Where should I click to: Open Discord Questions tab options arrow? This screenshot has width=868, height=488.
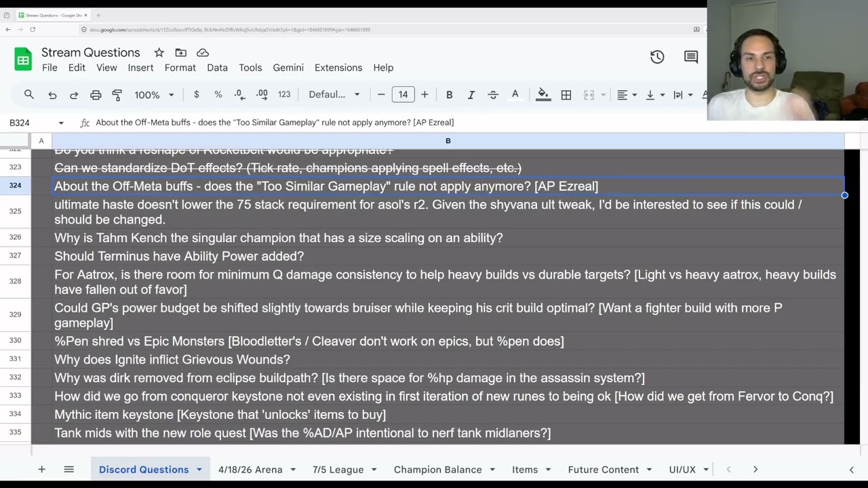click(x=199, y=469)
